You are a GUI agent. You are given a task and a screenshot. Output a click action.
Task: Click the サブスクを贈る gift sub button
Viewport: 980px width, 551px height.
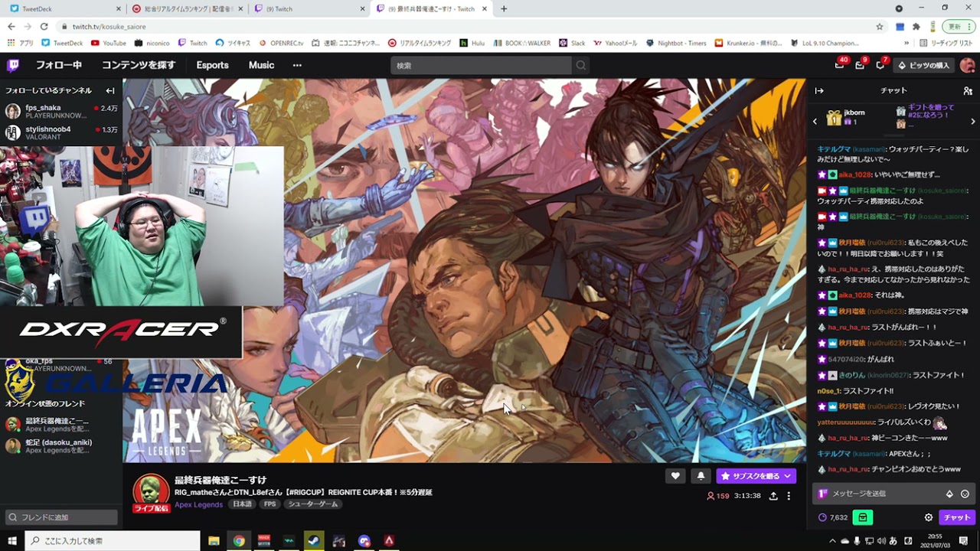[x=756, y=476]
